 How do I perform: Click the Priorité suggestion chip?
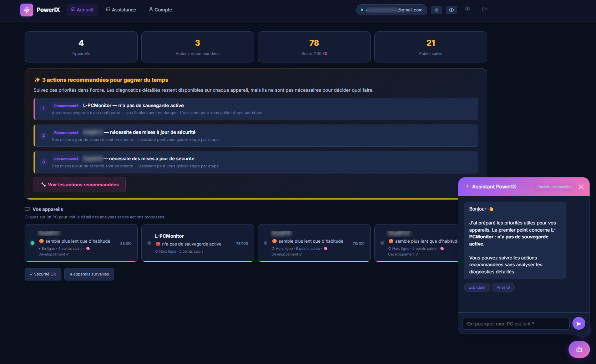click(503, 287)
